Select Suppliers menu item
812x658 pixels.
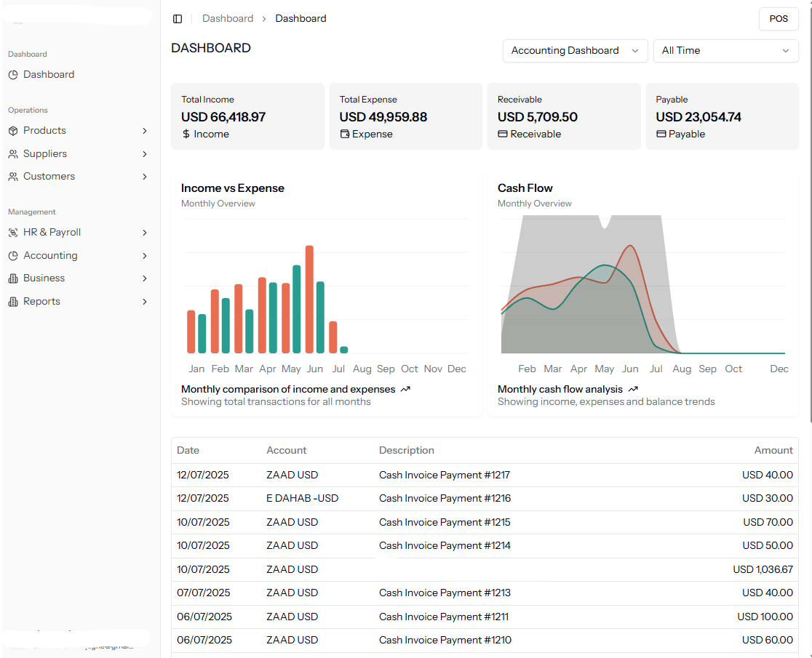point(78,153)
